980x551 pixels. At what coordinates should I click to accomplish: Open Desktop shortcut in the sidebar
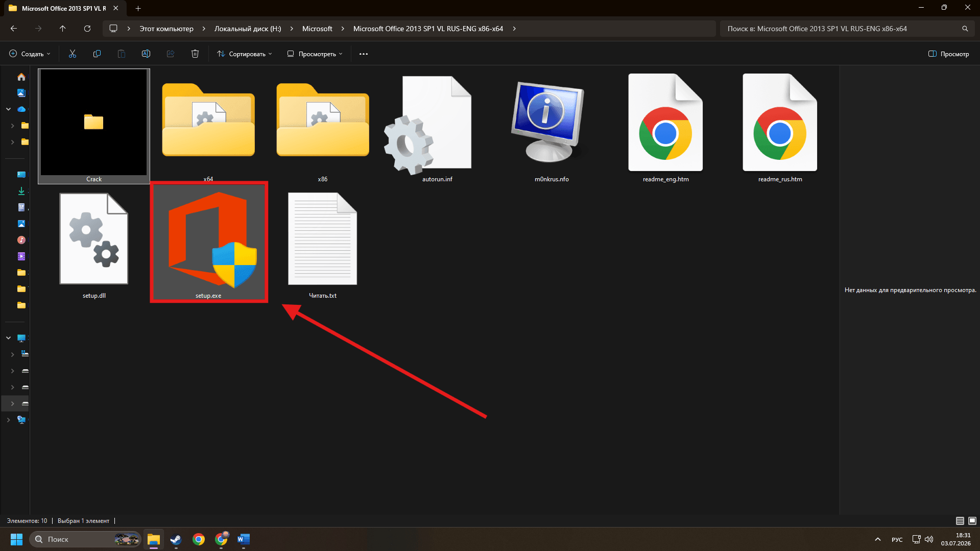pyautogui.click(x=21, y=175)
